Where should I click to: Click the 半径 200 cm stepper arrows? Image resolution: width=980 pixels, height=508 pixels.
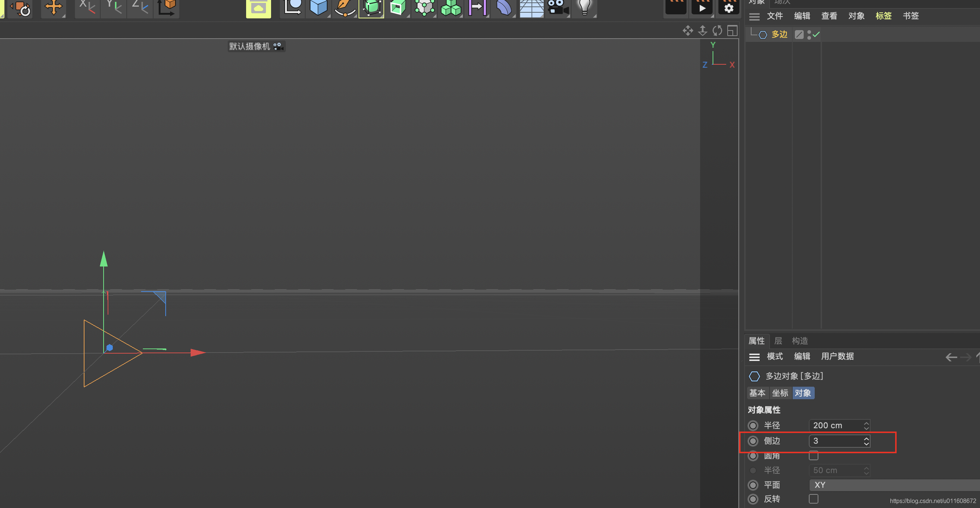point(866,425)
